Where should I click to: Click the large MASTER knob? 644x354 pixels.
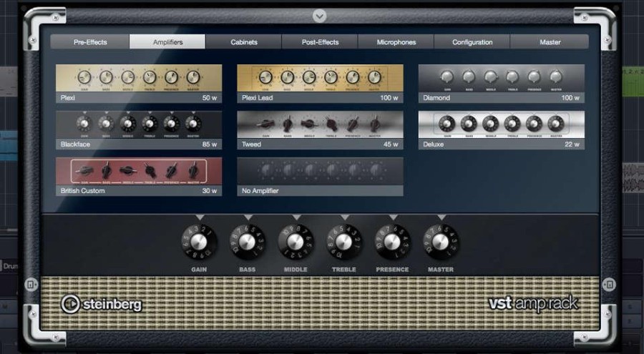441,242
